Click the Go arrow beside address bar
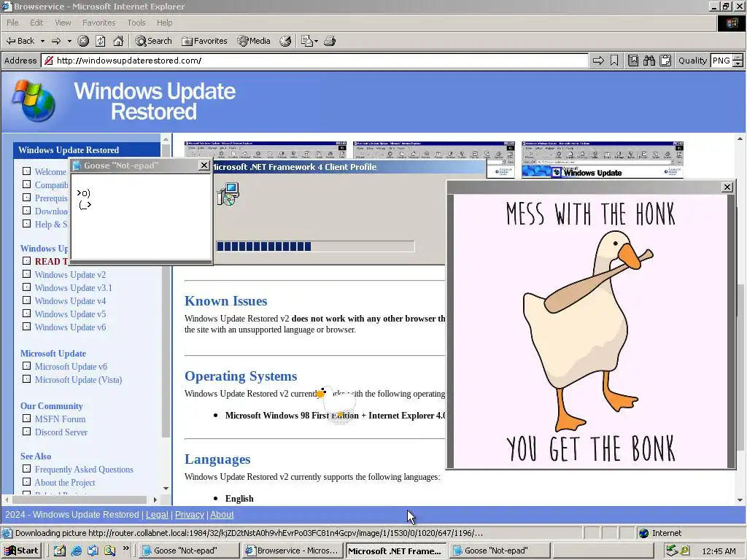Viewport: 747px width, 560px height. click(598, 61)
